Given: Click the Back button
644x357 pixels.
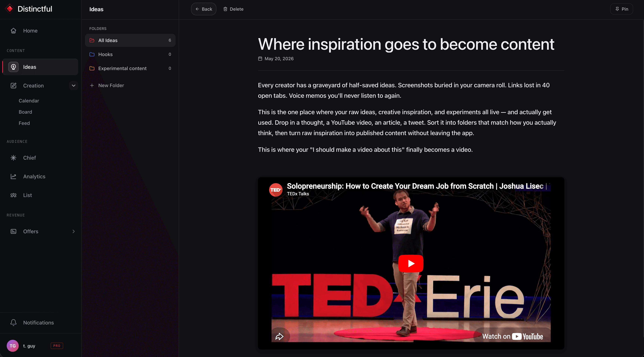Looking at the screenshot, I should [x=204, y=9].
